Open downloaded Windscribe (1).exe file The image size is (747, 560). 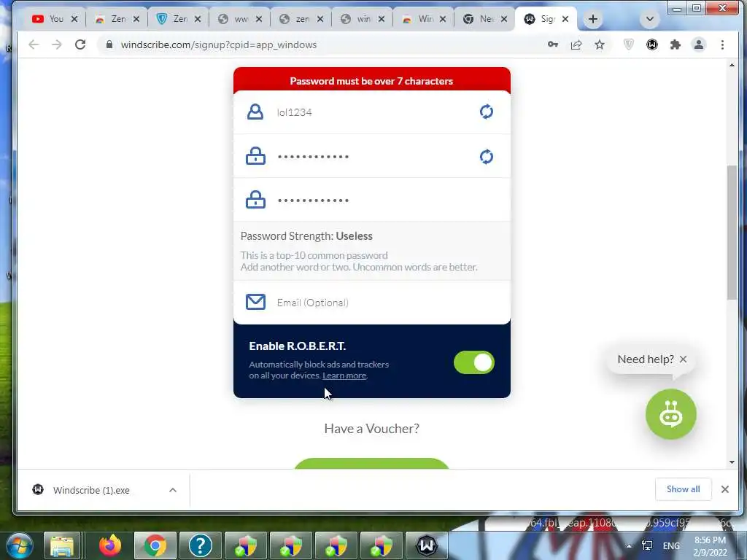(x=91, y=490)
